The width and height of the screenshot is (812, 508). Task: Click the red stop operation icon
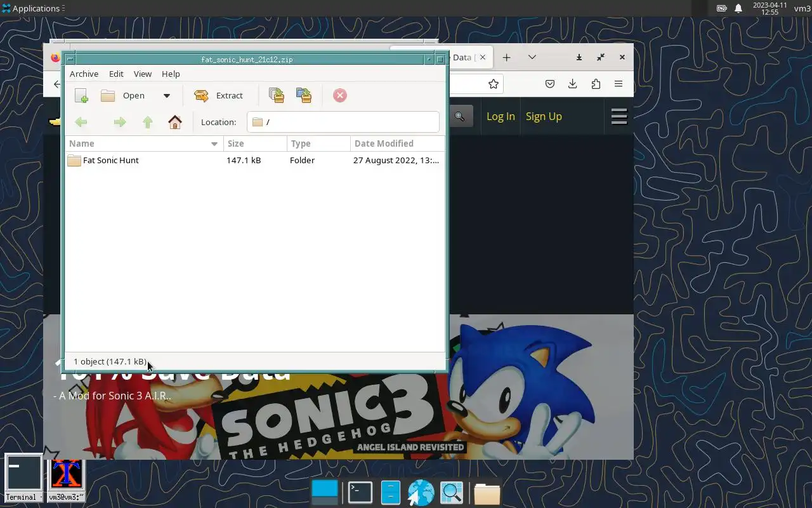(340, 96)
